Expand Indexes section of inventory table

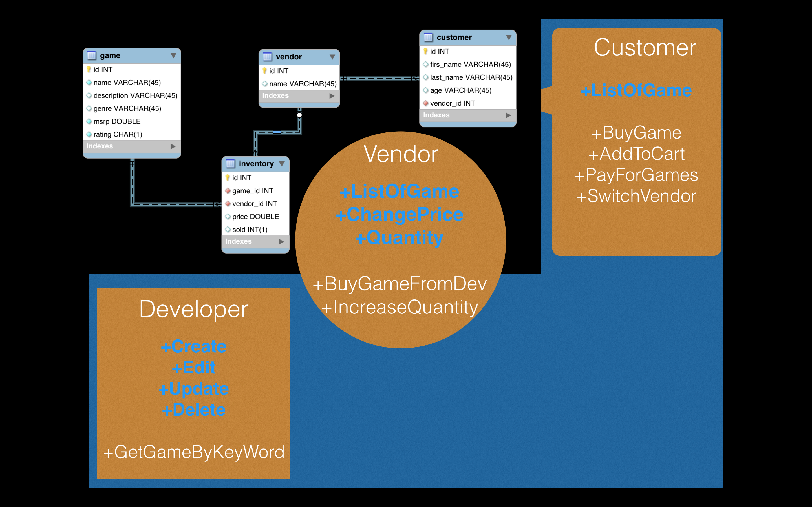[281, 241]
